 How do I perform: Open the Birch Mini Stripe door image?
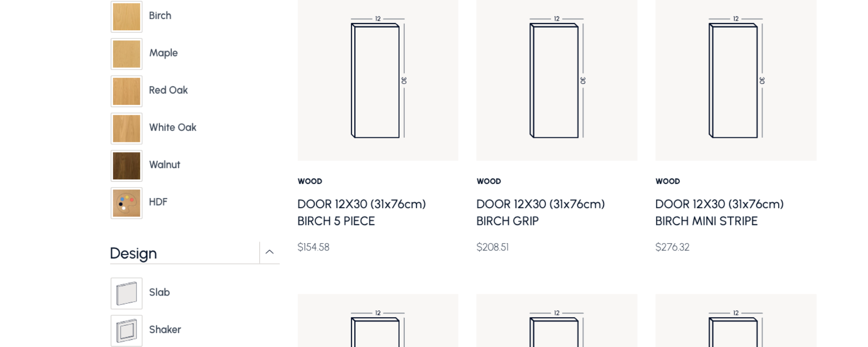[736, 80]
